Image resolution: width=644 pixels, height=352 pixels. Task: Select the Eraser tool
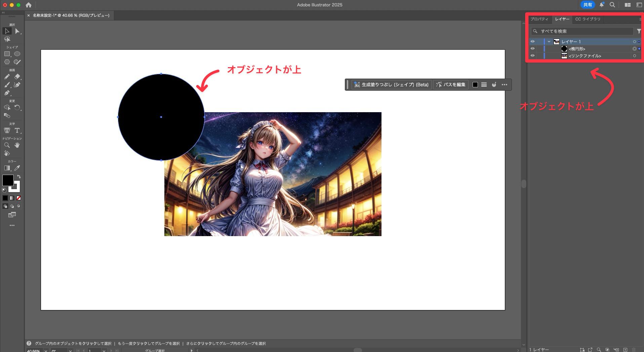point(17,77)
